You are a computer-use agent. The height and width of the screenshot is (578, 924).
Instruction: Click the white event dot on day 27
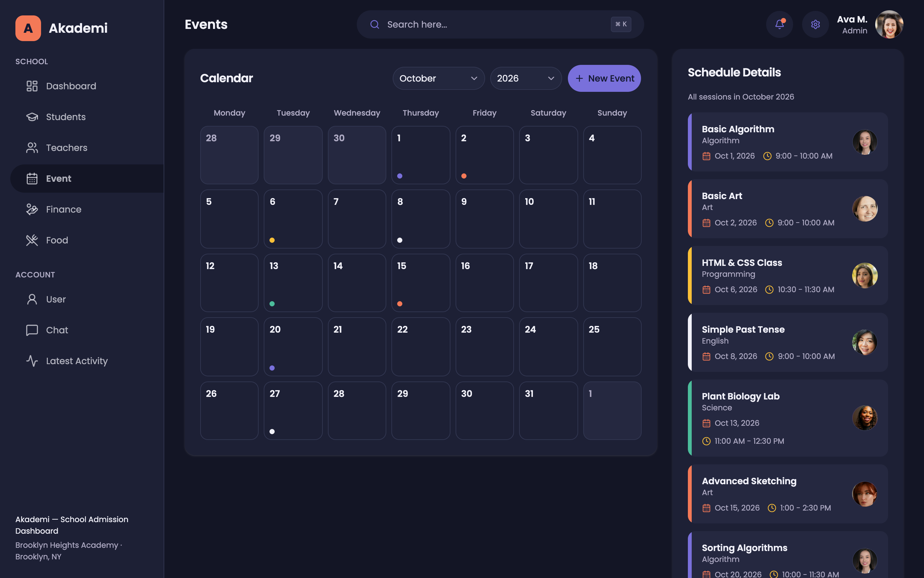[272, 432]
